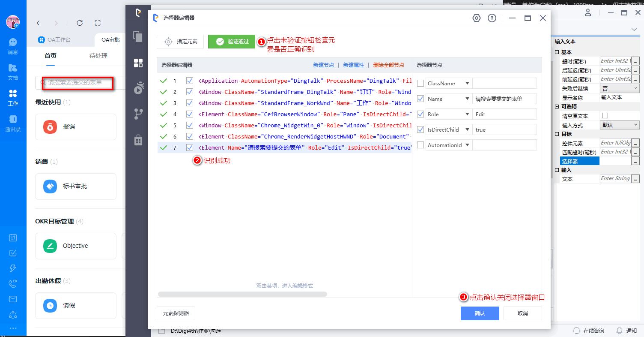Viewport: 644px width, 337px height.
Task: Confirm with the 确认 button
Action: coord(480,313)
